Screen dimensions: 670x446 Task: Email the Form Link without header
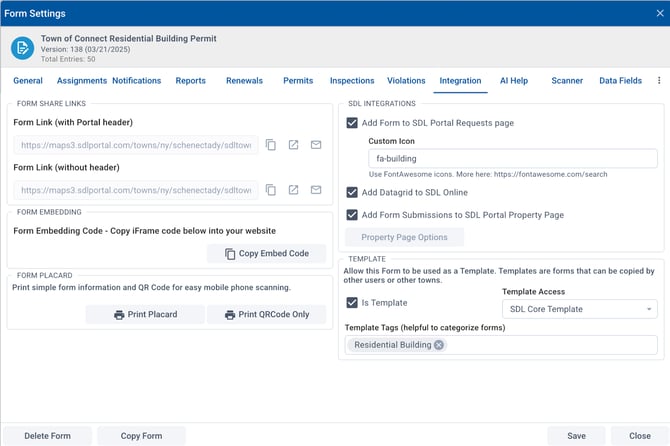click(x=316, y=190)
